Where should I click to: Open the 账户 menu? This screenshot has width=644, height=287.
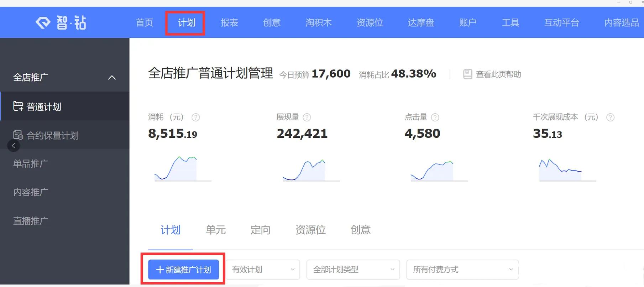tap(468, 23)
